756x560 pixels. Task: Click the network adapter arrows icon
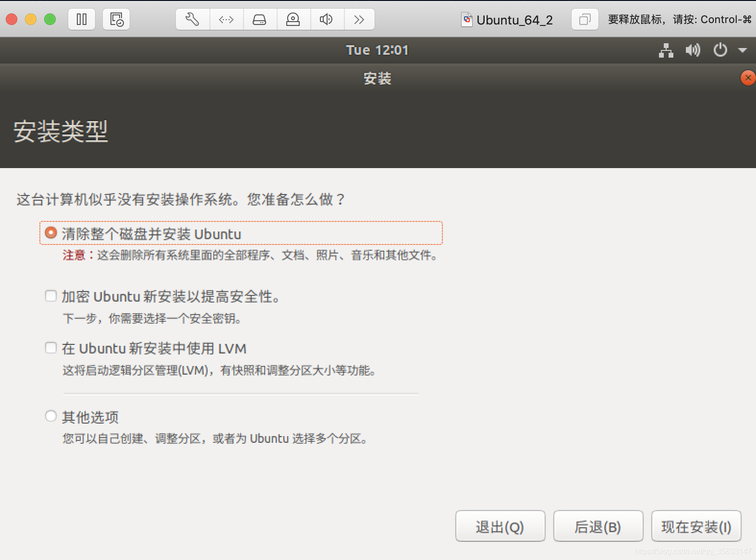(226, 19)
